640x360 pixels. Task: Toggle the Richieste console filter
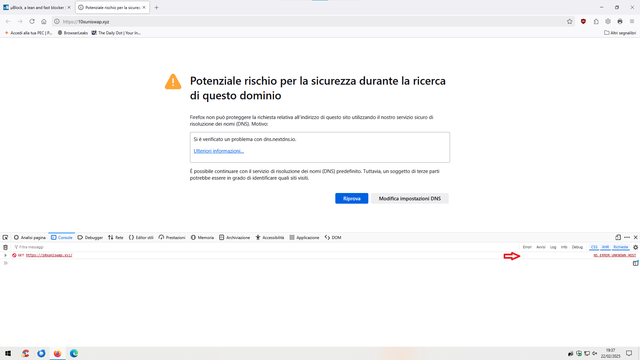[x=621, y=247]
